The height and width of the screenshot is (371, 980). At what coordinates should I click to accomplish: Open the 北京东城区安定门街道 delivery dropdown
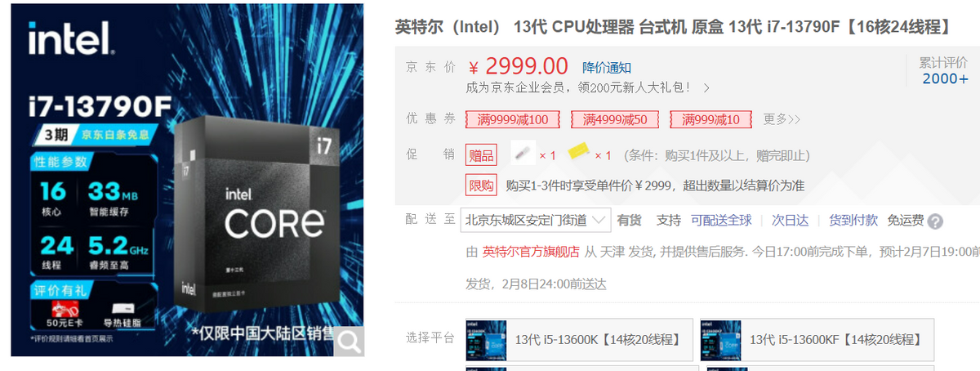point(535,220)
